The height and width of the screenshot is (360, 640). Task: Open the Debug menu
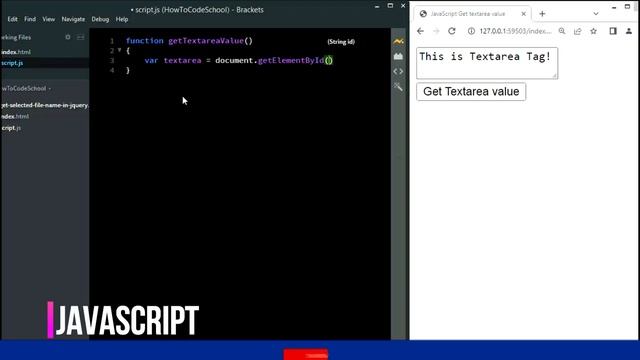coord(100,19)
